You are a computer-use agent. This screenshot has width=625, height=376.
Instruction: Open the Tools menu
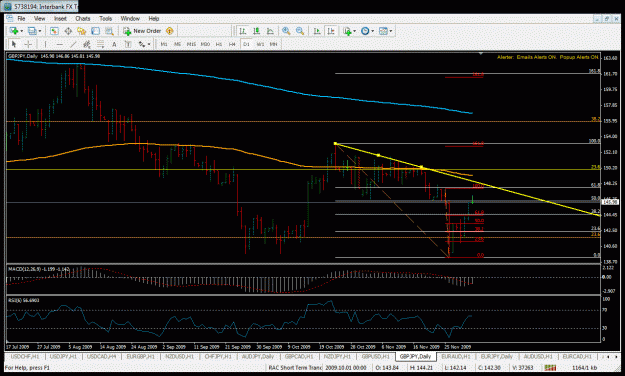[106, 18]
